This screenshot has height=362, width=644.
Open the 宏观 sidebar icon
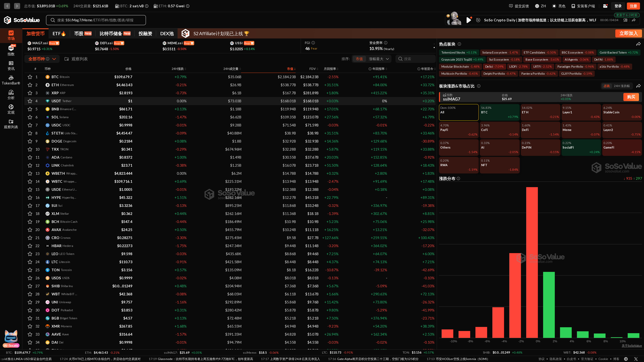(11, 109)
